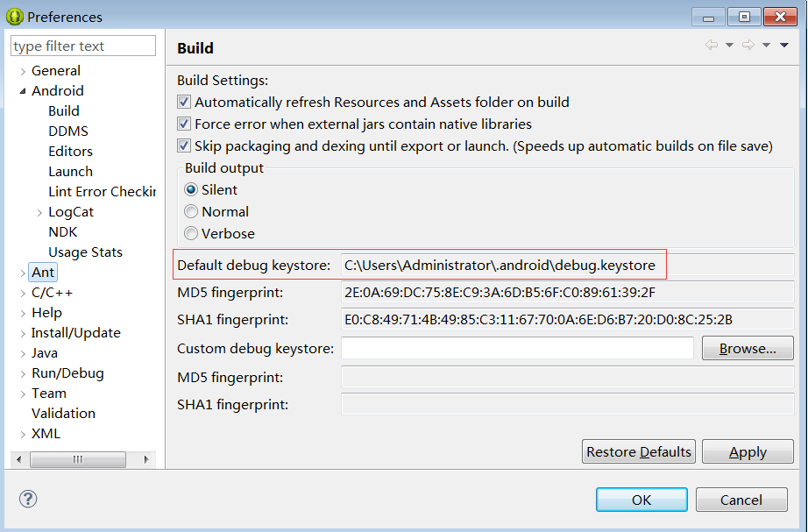Screen dimensions: 808x532
Task: Click the Browse... button for custom keystore
Action: pyautogui.click(x=748, y=349)
